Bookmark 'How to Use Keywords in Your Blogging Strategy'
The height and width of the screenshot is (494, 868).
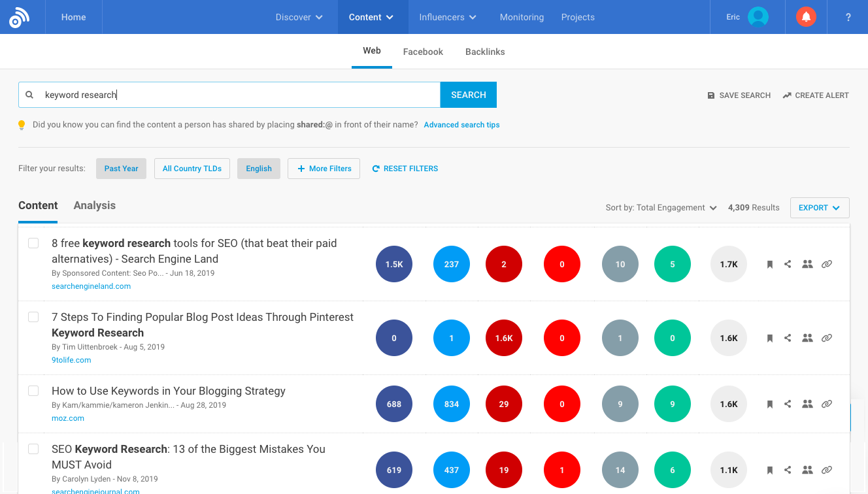click(770, 404)
